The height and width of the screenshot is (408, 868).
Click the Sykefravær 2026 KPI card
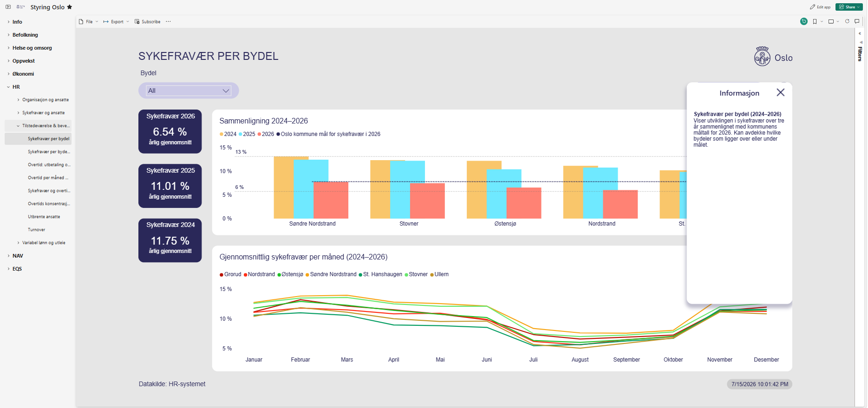point(170,131)
